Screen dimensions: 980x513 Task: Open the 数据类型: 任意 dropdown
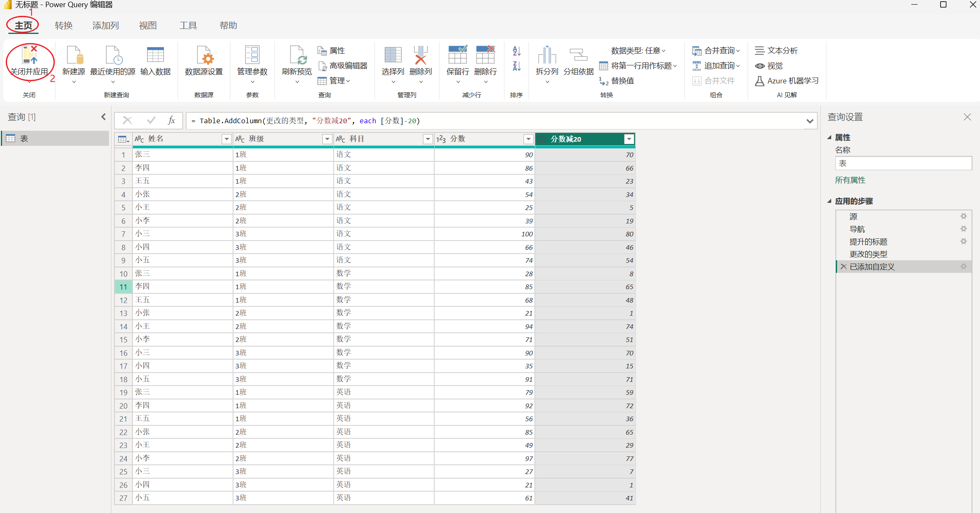click(638, 51)
